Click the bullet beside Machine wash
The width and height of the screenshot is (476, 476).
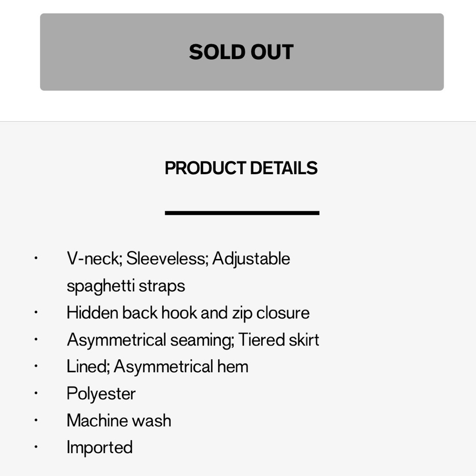(x=36, y=420)
